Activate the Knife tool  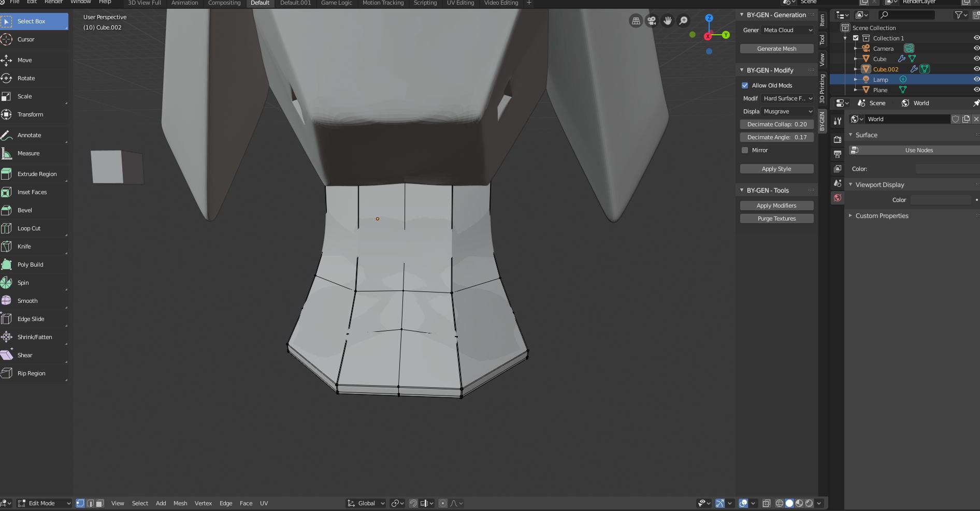(x=34, y=246)
